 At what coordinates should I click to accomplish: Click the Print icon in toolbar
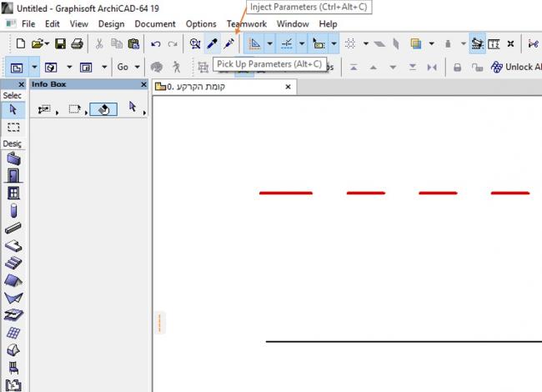(77, 43)
